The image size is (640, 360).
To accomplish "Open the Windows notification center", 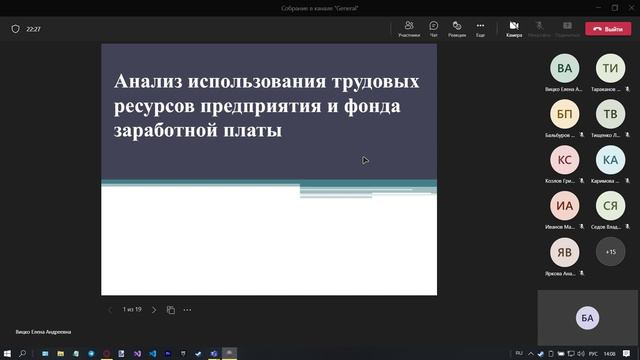I will coord(627,353).
